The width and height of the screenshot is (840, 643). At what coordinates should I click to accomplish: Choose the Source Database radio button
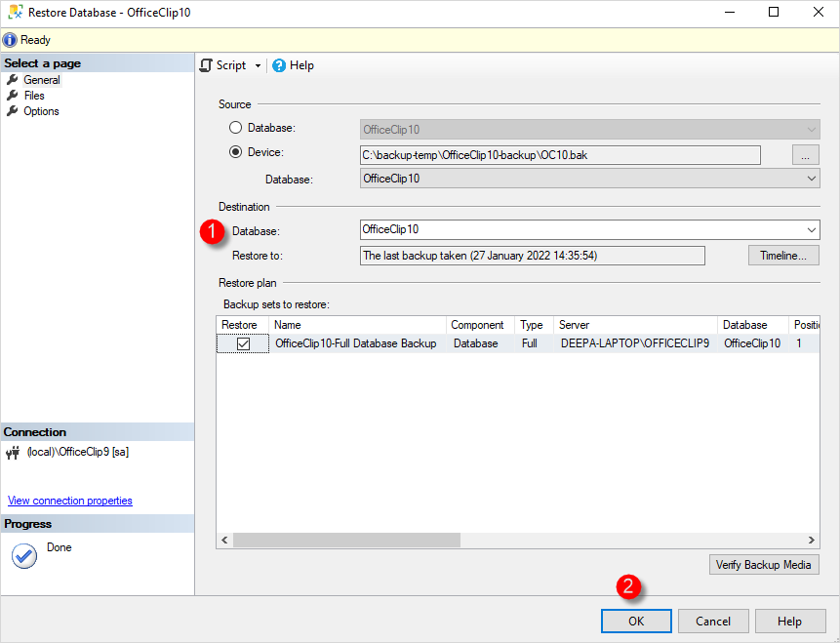(x=235, y=128)
